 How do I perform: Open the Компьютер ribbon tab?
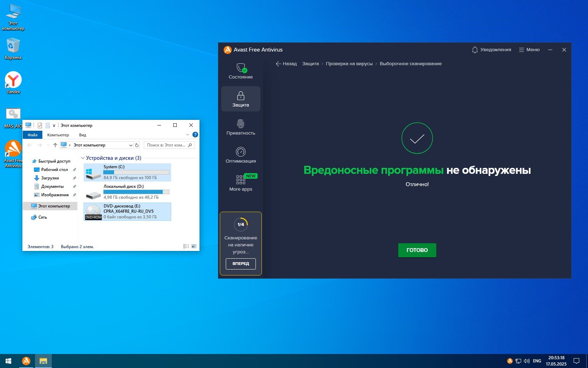(x=58, y=135)
